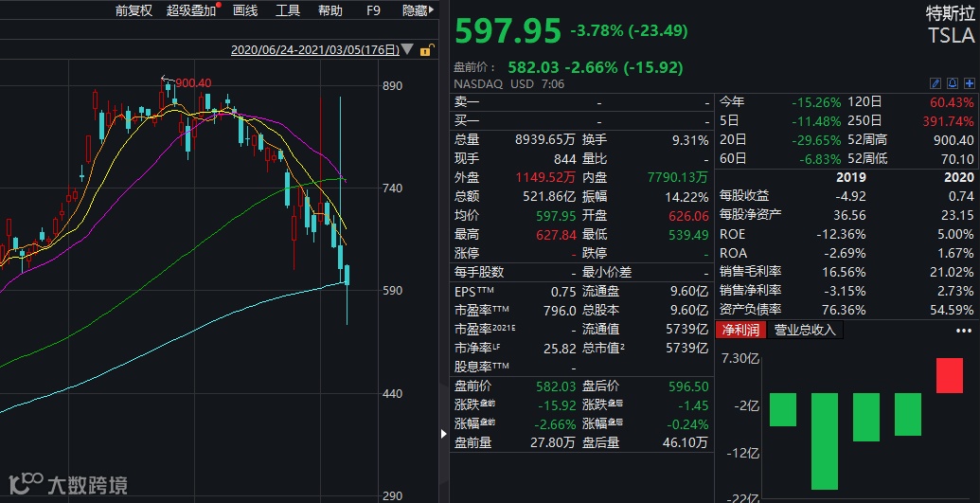Click highest price 627.84
The height and width of the screenshot is (503, 980).
(556, 235)
